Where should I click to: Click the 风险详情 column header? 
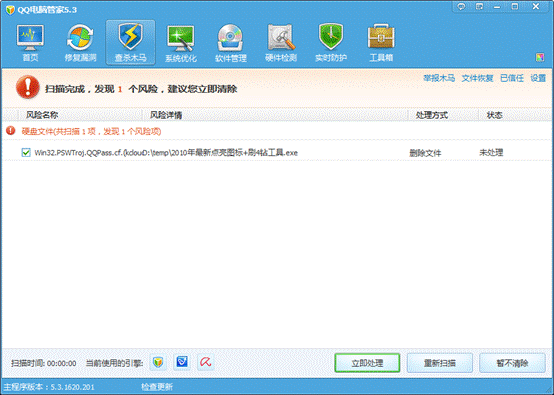166,115
